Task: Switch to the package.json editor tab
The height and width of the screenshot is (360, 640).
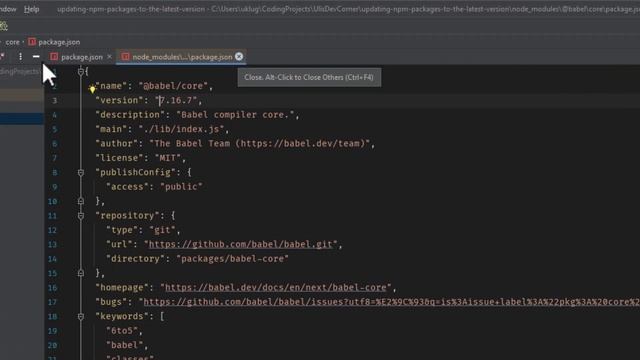Action: tap(81, 57)
